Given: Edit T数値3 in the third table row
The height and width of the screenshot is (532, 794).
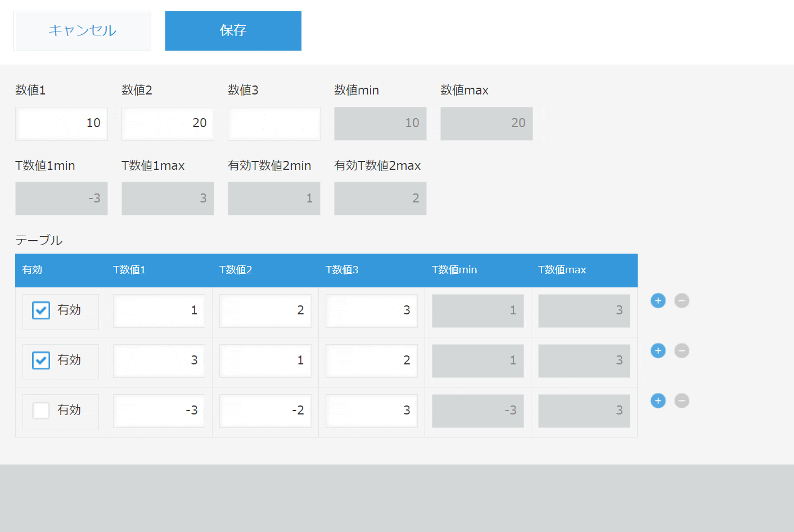Looking at the screenshot, I should (372, 411).
